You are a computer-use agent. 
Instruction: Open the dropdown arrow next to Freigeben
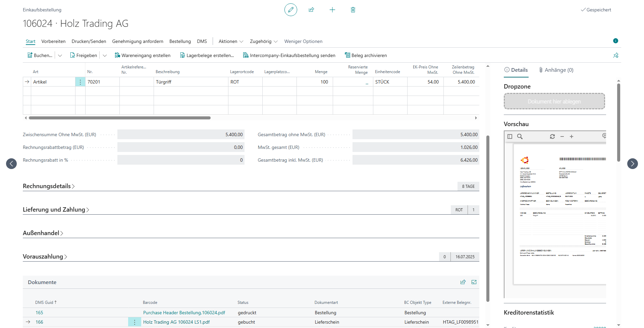point(105,55)
